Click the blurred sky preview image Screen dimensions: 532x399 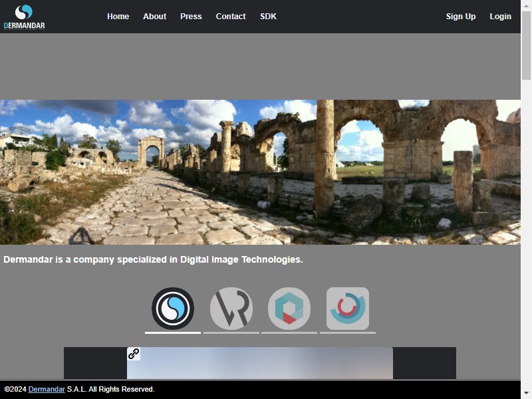[260, 363]
